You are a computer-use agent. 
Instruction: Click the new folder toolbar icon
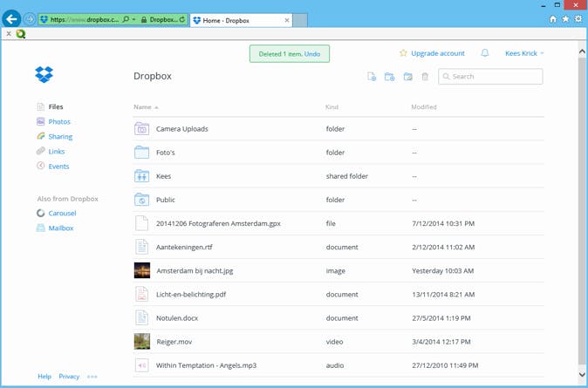(390, 77)
